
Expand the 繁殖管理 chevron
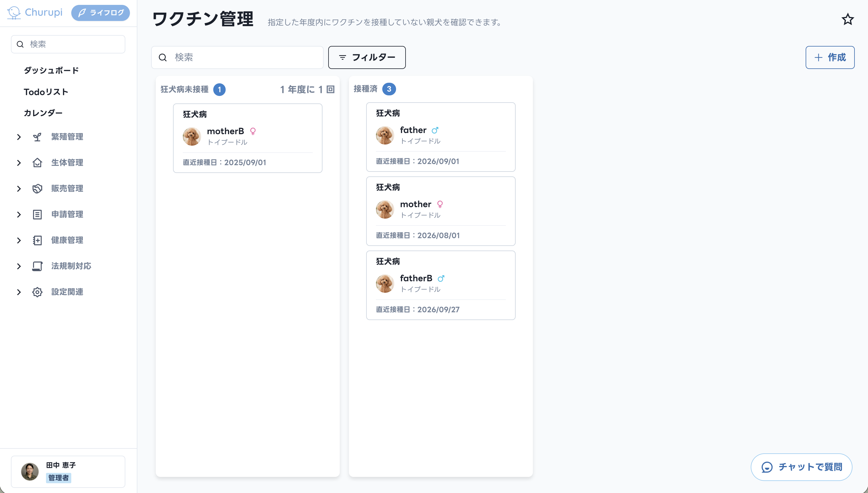(x=19, y=137)
